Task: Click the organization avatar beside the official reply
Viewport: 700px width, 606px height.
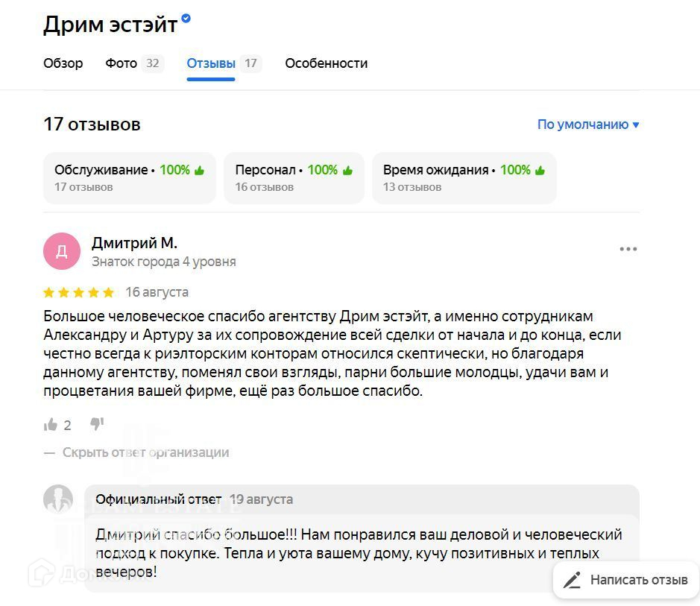Action: (58, 499)
